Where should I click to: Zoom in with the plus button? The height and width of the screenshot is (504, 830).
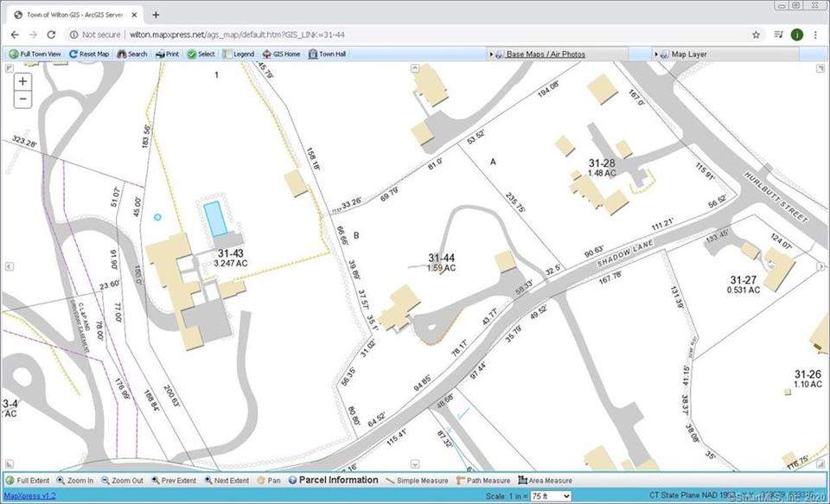coord(22,81)
